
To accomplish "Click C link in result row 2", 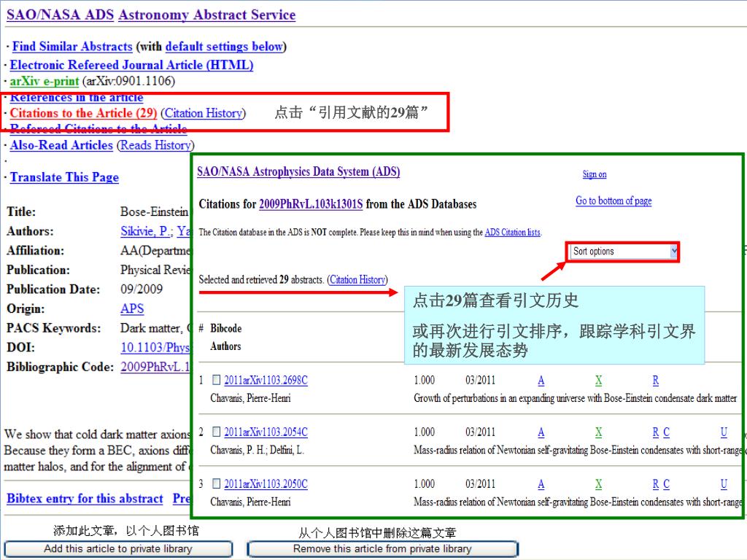I will tap(667, 432).
